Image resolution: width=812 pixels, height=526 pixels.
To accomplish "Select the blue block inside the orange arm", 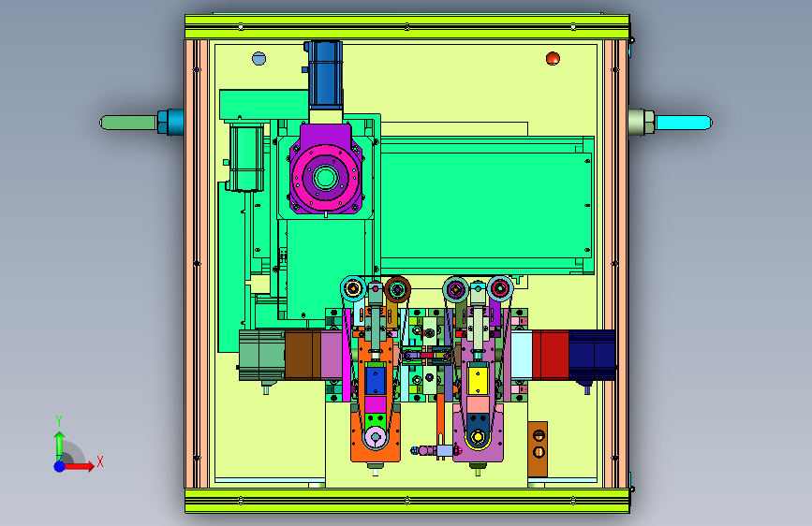I will (375, 380).
